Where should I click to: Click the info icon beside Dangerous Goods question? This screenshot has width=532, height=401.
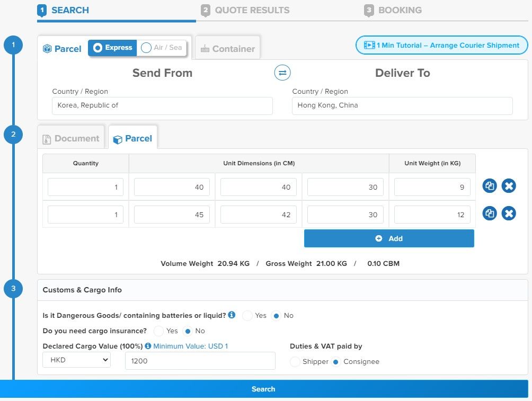[x=232, y=315]
